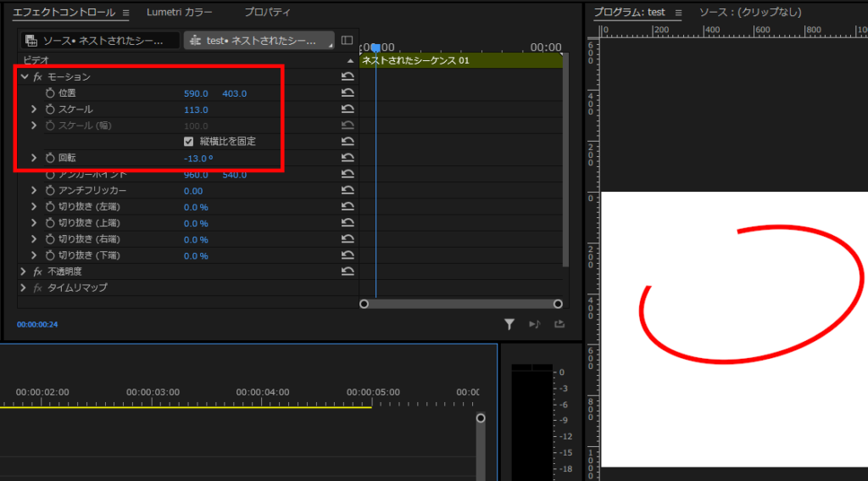Click the 回転 value -13.0°

[x=198, y=159]
